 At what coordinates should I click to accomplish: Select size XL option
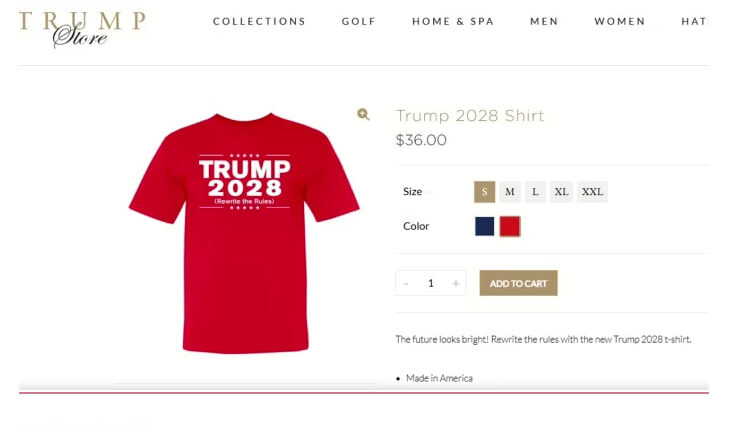(x=561, y=192)
